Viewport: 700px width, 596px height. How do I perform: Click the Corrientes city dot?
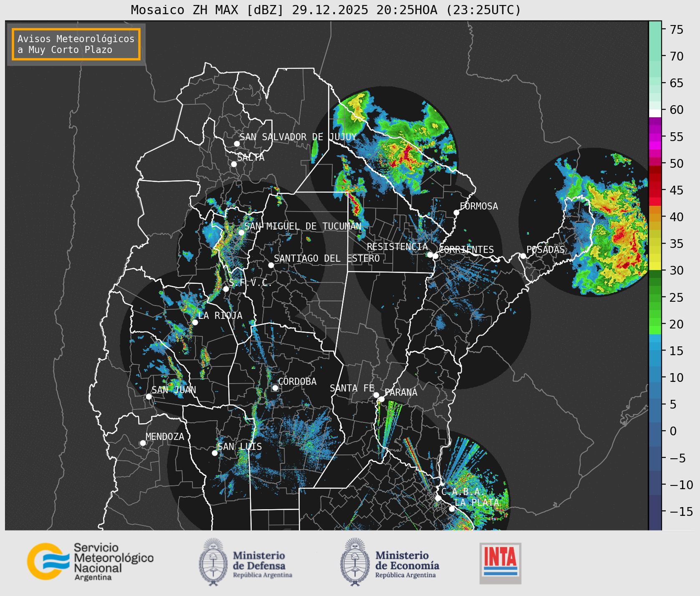pos(435,256)
